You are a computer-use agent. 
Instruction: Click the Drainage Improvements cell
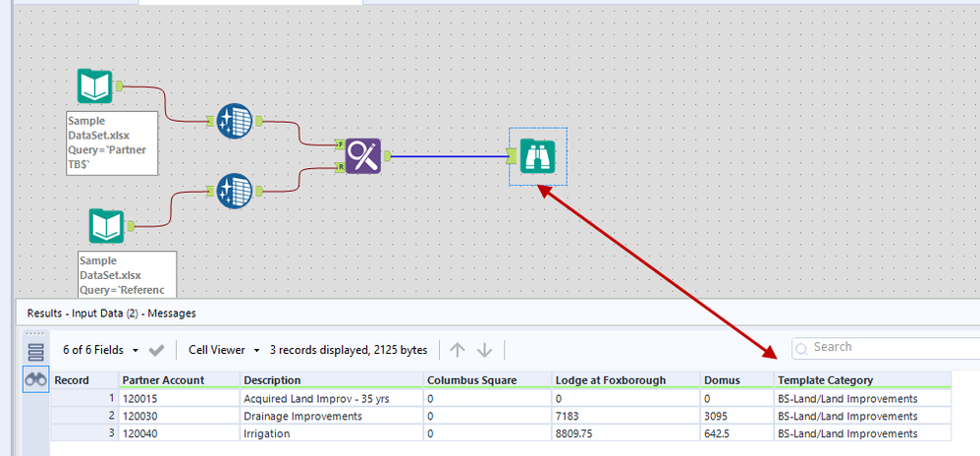(x=331, y=416)
